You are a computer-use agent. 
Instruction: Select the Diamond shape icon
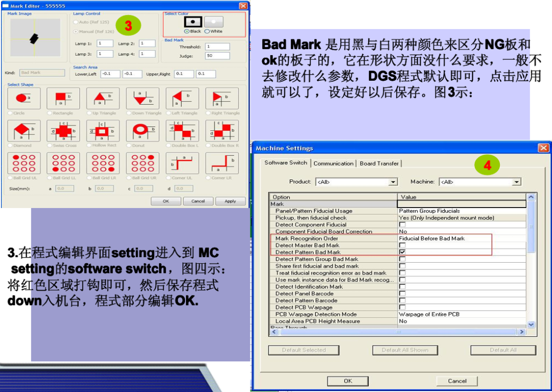pyautogui.click(x=24, y=131)
